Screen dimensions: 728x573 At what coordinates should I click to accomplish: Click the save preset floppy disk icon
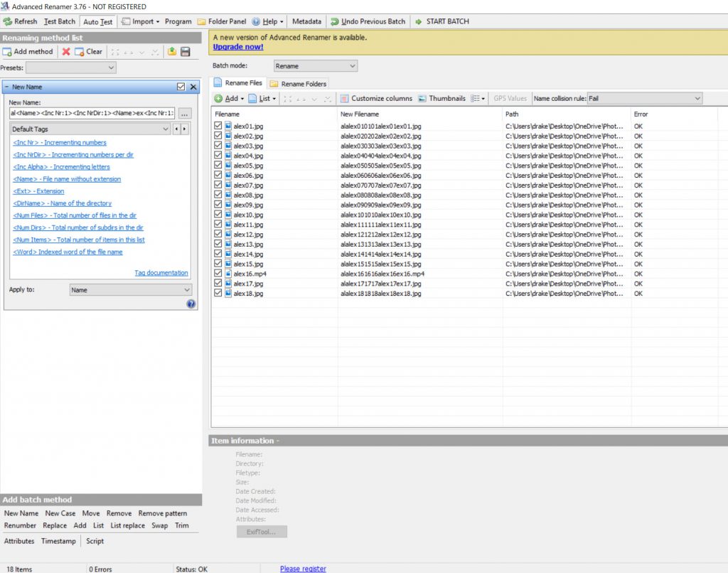[x=186, y=51]
